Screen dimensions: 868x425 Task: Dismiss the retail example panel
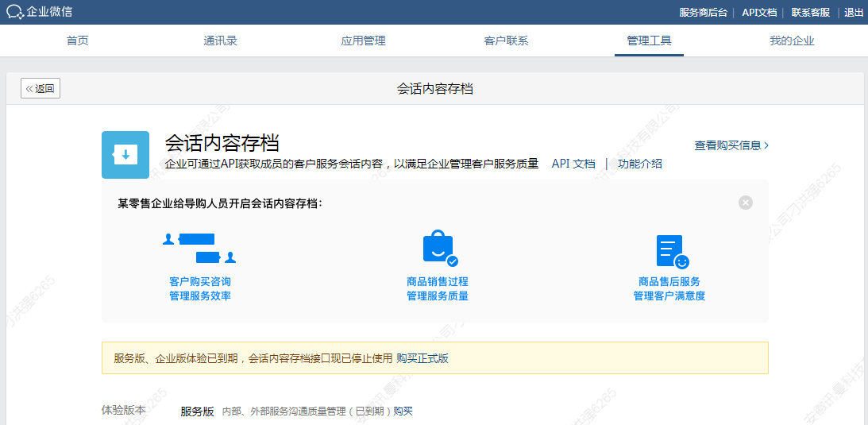click(x=745, y=203)
